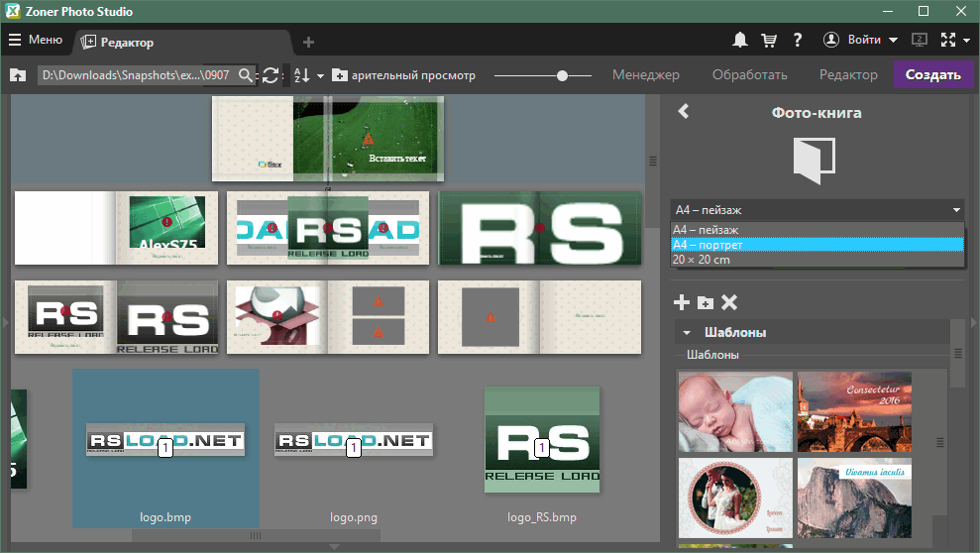Open the shopping cart icon

click(x=769, y=40)
